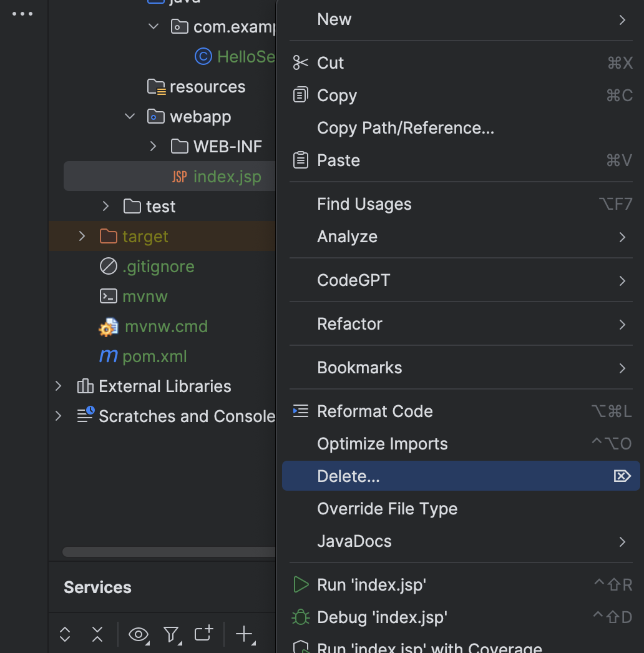The height and width of the screenshot is (653, 644).
Task: Click the green Run icon beside Run 'index.jsp'
Action: pyautogui.click(x=300, y=584)
